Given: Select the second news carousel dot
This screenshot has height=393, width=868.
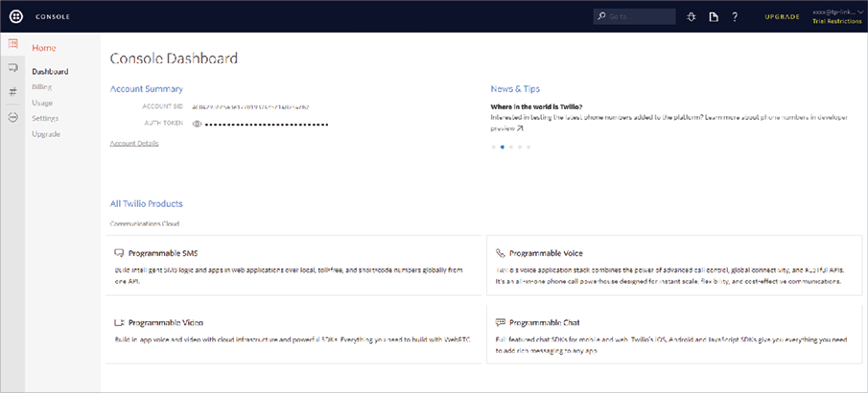Looking at the screenshot, I should click(502, 148).
